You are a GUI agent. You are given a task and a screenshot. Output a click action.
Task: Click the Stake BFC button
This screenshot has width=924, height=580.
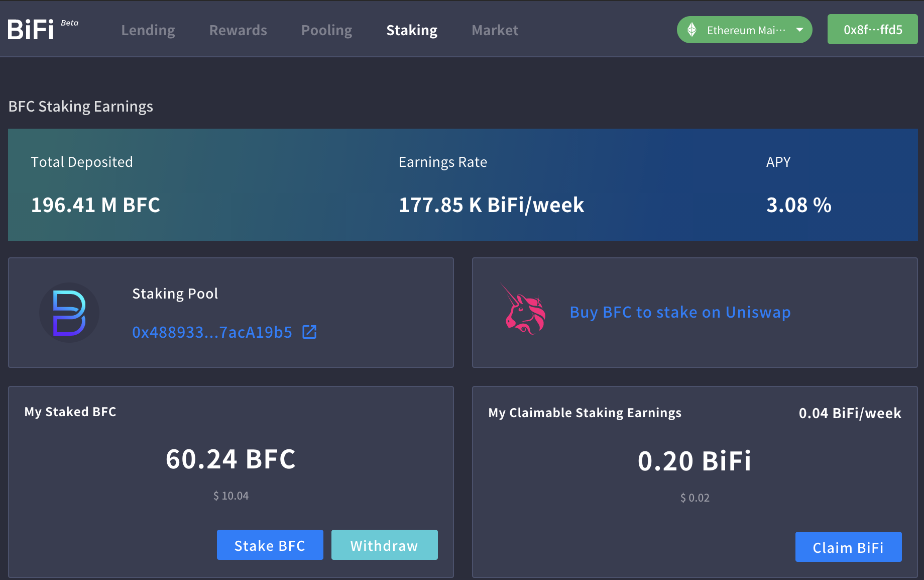pyautogui.click(x=270, y=545)
